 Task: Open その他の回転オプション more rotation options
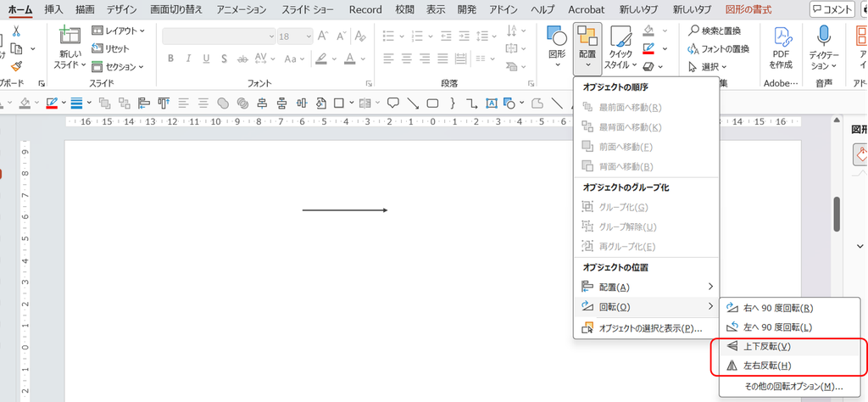click(x=789, y=386)
